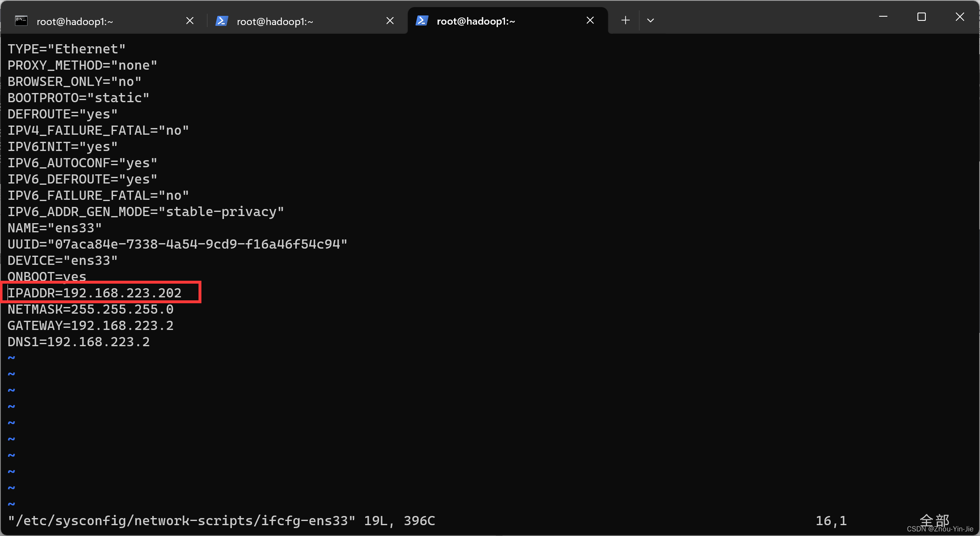
Task: Click the GATEWAY=192.168.223.2 line
Action: tap(90, 325)
